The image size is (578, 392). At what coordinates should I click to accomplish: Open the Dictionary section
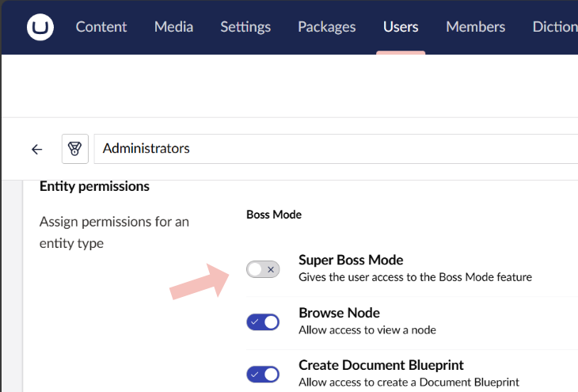click(555, 27)
